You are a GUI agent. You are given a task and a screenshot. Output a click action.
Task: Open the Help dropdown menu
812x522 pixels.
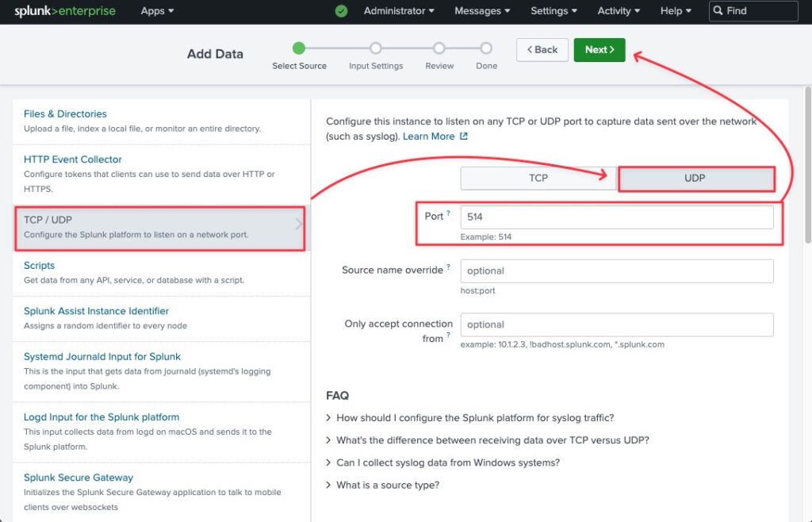coord(676,11)
